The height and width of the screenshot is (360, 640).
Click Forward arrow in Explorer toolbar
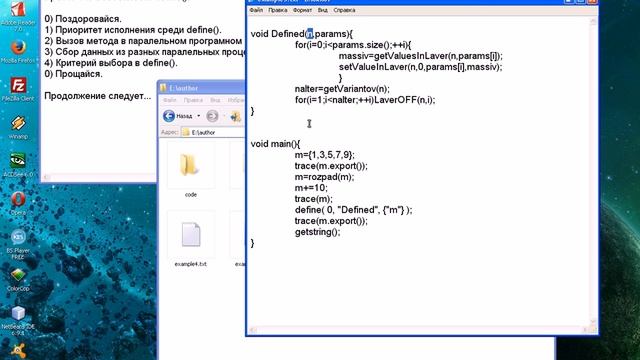(x=212, y=116)
